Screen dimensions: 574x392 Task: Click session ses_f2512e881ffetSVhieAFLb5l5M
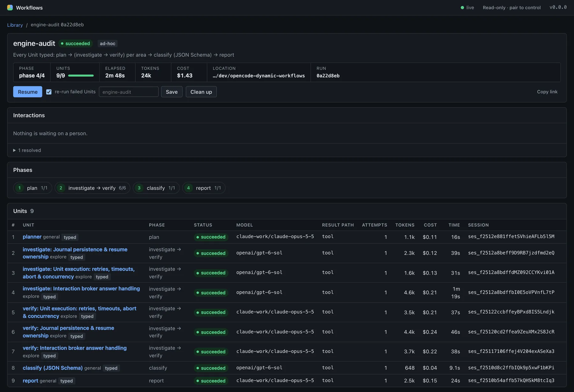(x=511, y=236)
